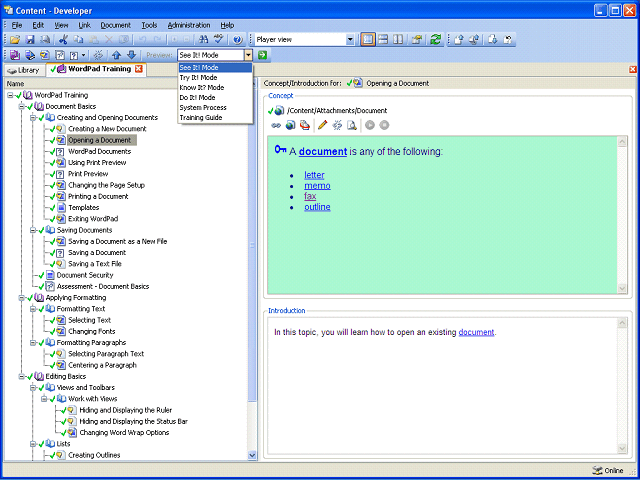
Task: Run spelling check with ABC checkmark icon
Action: tap(219, 40)
